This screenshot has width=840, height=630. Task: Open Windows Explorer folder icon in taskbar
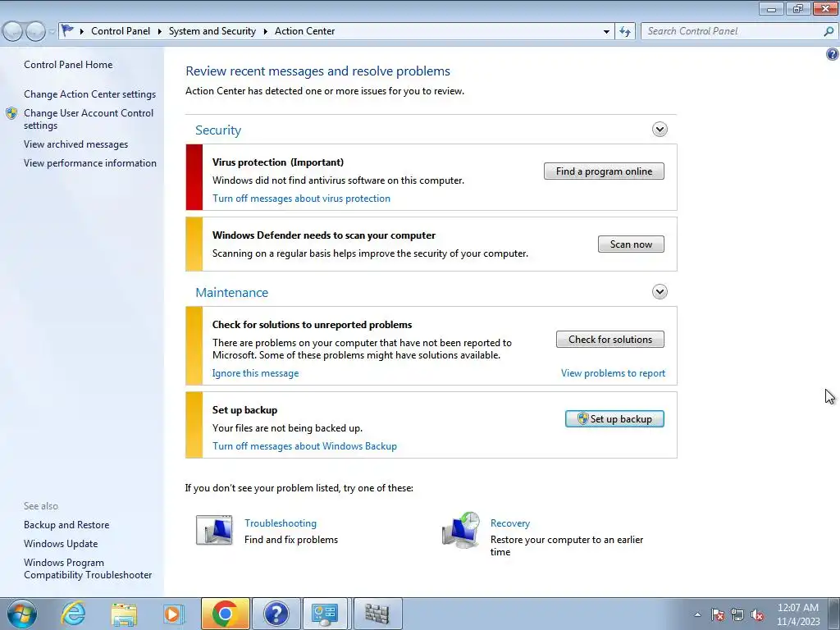pyautogui.click(x=124, y=614)
